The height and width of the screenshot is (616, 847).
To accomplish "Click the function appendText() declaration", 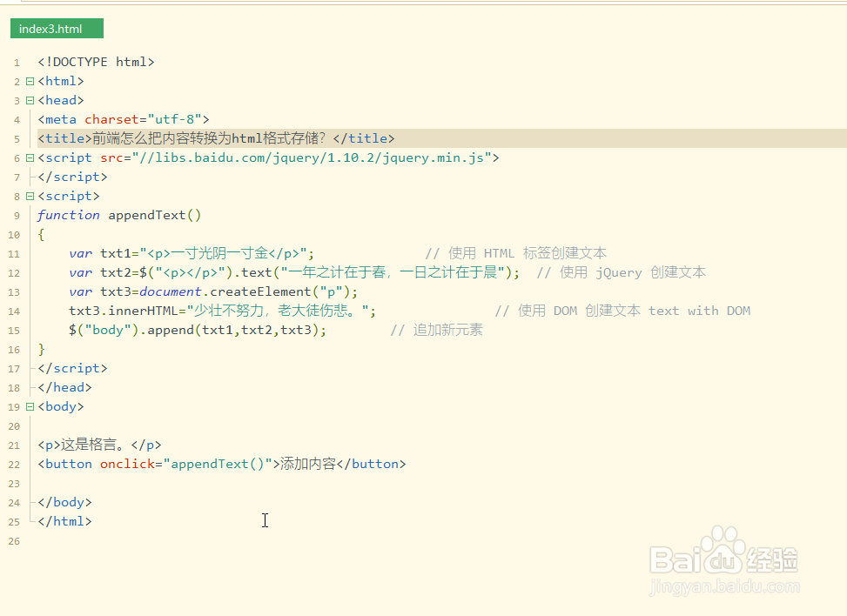I will (x=119, y=216).
